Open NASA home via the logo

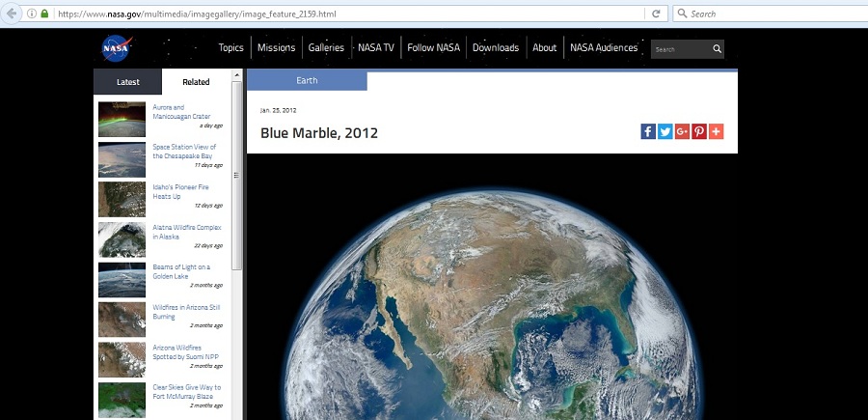pos(117,48)
